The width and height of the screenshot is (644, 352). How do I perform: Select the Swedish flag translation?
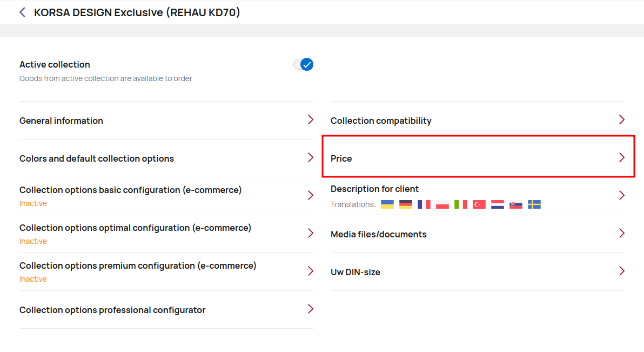click(x=534, y=204)
